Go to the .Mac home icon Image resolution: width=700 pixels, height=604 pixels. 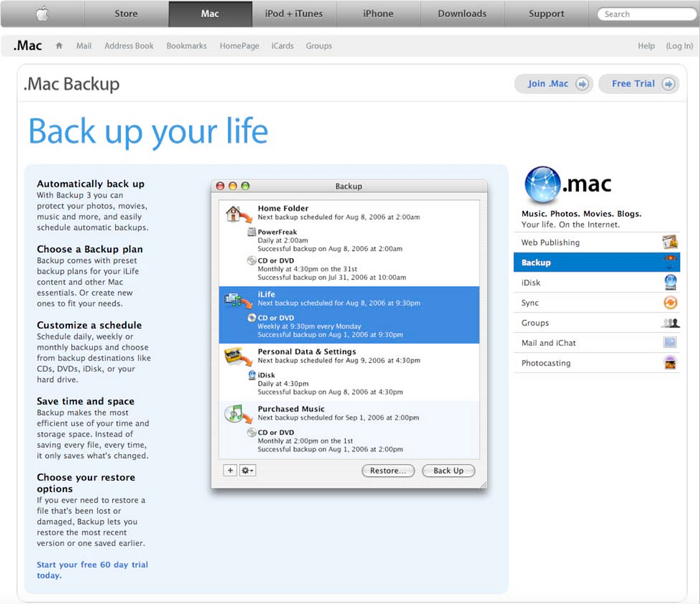point(59,45)
